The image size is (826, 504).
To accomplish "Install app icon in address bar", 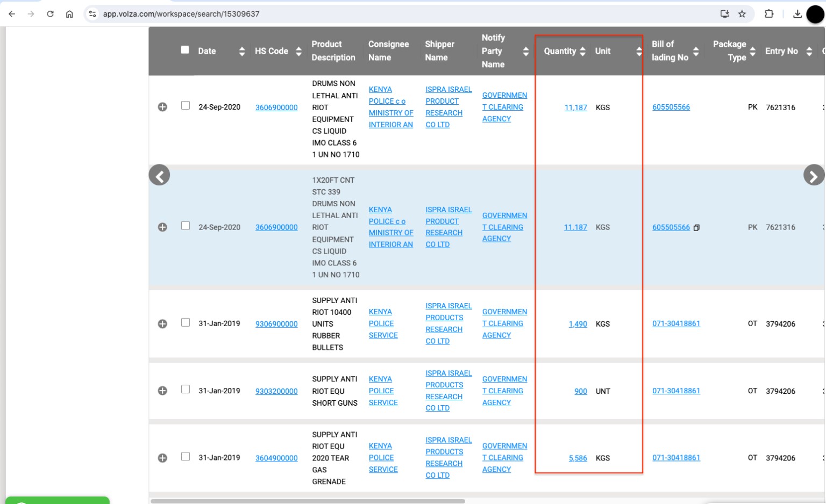I will tap(724, 14).
